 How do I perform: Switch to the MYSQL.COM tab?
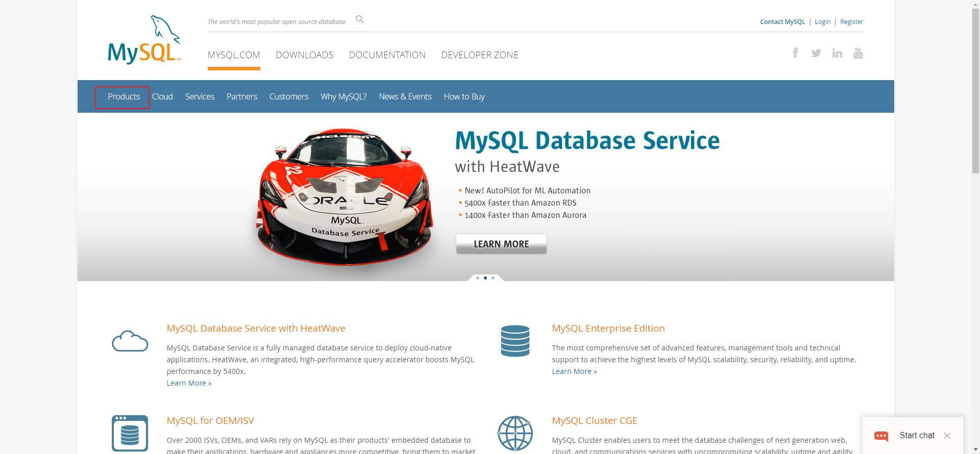click(234, 55)
